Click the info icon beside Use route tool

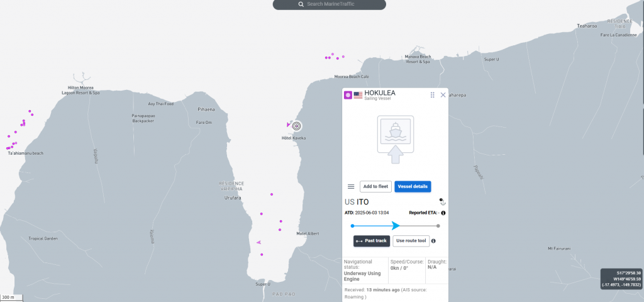pyautogui.click(x=433, y=241)
